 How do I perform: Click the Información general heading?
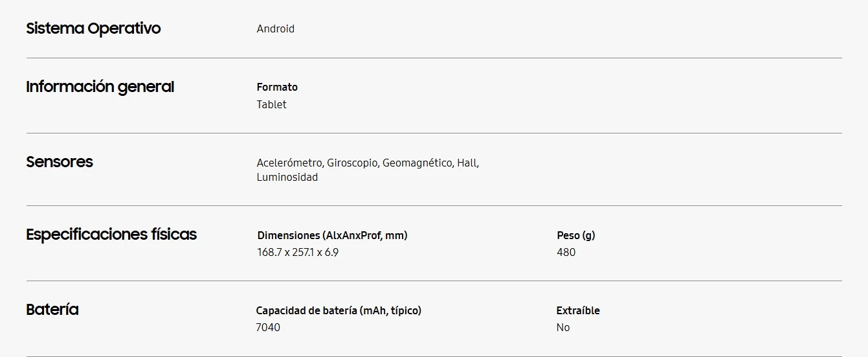(x=100, y=87)
